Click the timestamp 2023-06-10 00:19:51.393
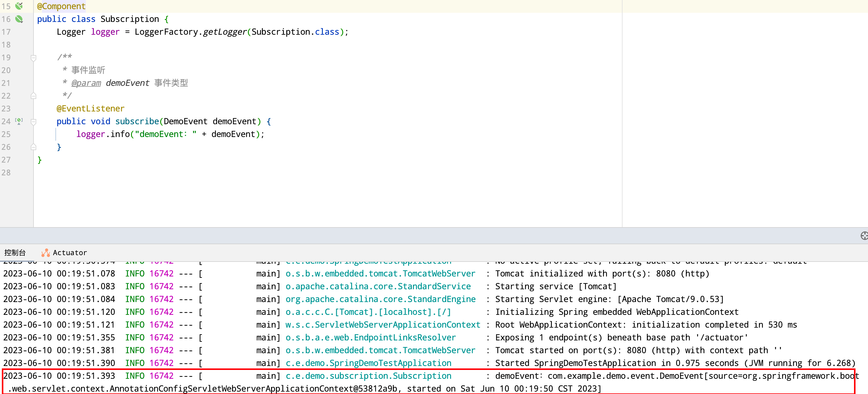This screenshot has width=868, height=394. click(59, 376)
